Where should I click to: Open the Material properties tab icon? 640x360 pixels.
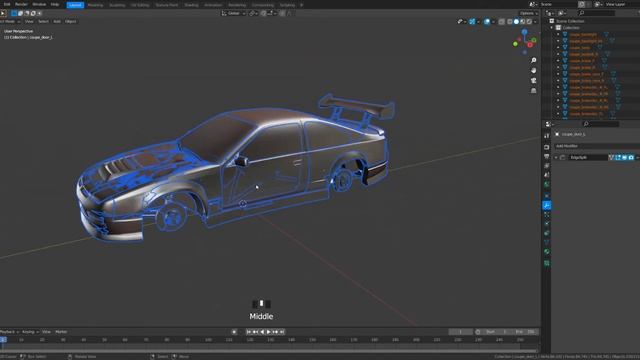point(547,252)
